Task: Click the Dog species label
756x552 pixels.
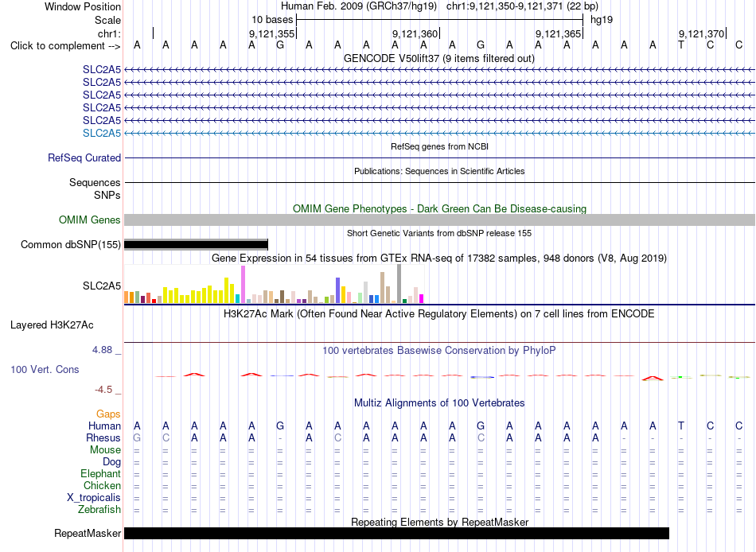Action: coord(112,462)
